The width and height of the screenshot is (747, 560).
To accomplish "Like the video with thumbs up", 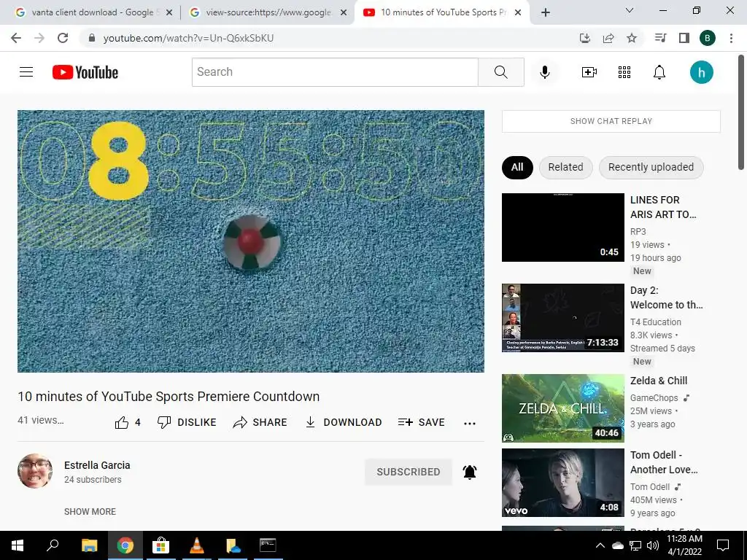I will point(127,422).
